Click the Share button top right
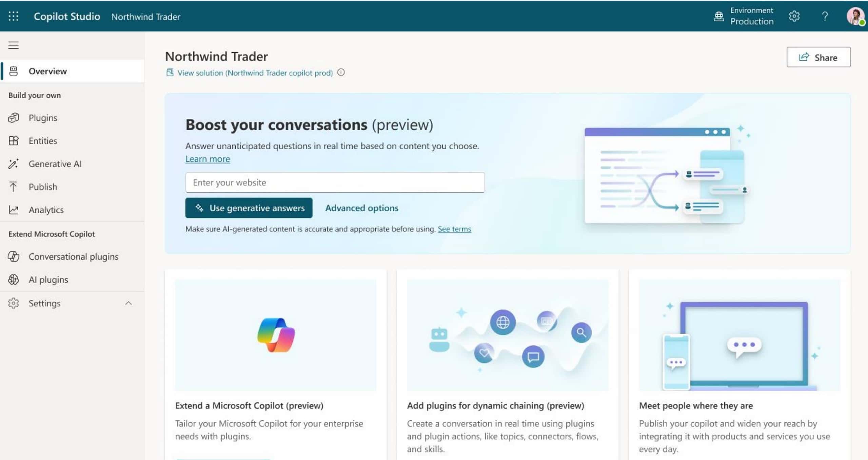The width and height of the screenshot is (868, 460). (x=818, y=56)
